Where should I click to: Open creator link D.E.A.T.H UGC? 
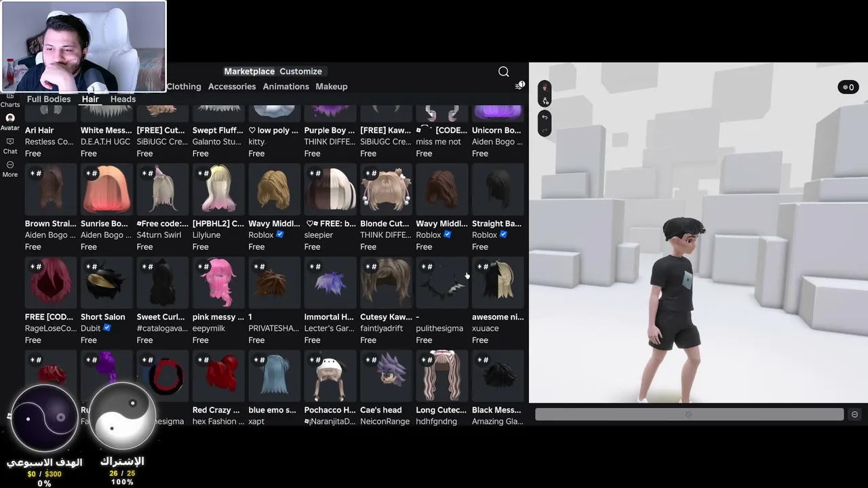pyautogui.click(x=106, y=142)
